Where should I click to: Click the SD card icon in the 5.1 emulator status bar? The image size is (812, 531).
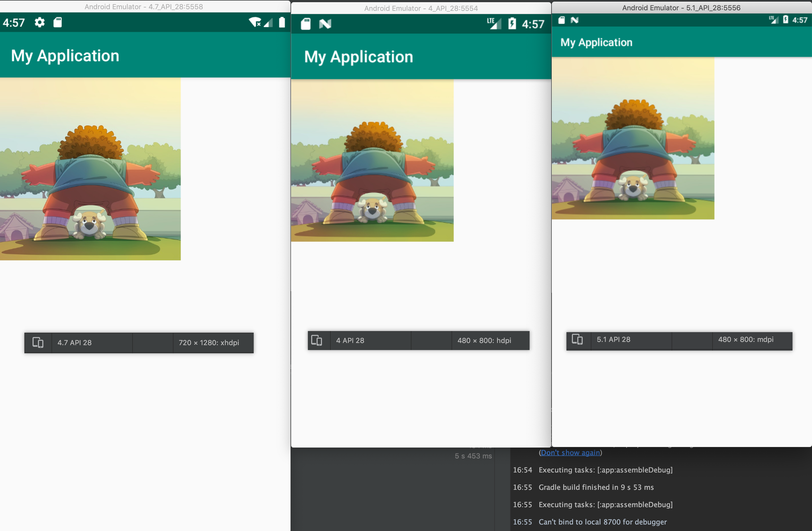[x=561, y=20]
